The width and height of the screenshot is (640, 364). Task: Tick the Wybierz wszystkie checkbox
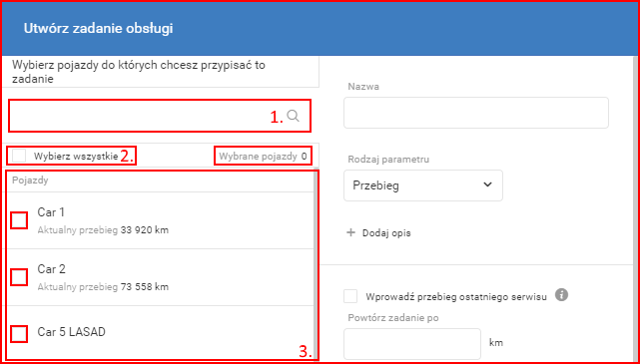[19, 156]
